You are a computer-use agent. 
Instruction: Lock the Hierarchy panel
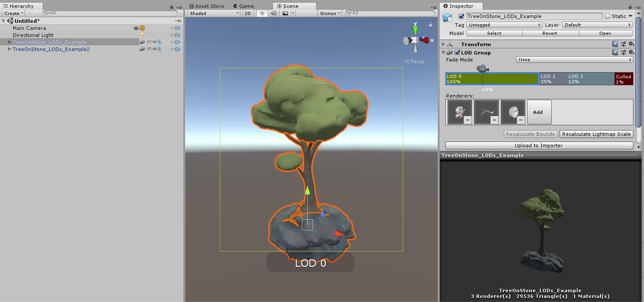[x=171, y=7]
